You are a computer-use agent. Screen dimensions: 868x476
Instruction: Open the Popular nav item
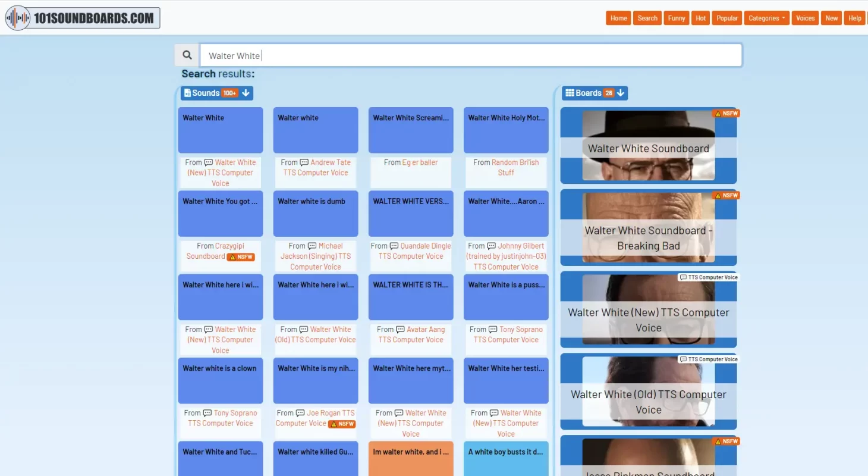point(727,18)
